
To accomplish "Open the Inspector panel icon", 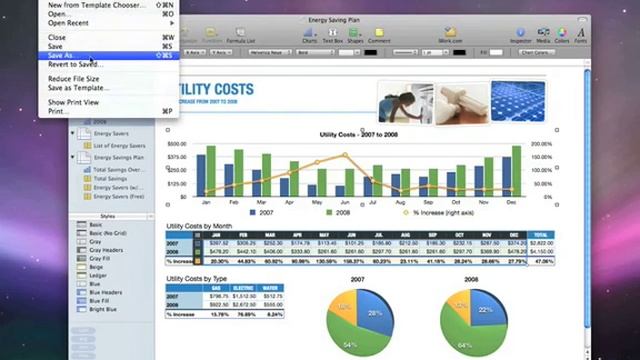I will point(520,35).
